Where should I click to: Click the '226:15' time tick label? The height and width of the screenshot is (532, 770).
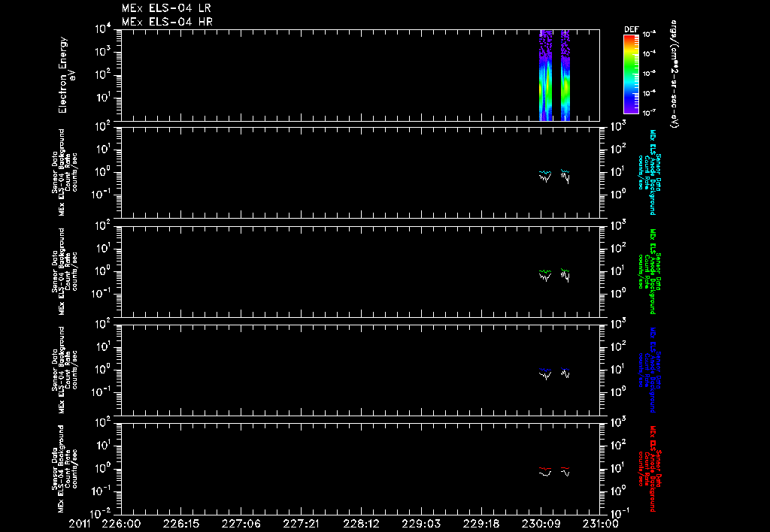click(181, 524)
